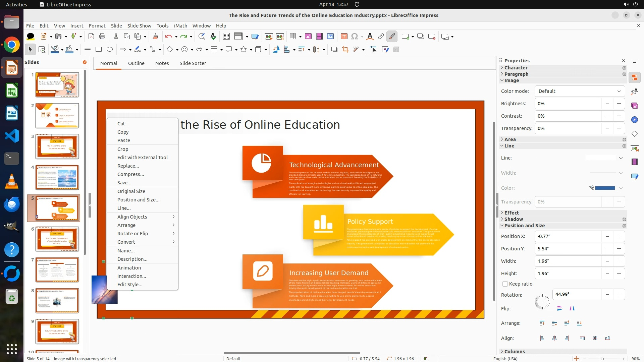Viewport: 644px width, 362px height.
Task: Choose Compress... from context menu
Action: pyautogui.click(x=130, y=174)
